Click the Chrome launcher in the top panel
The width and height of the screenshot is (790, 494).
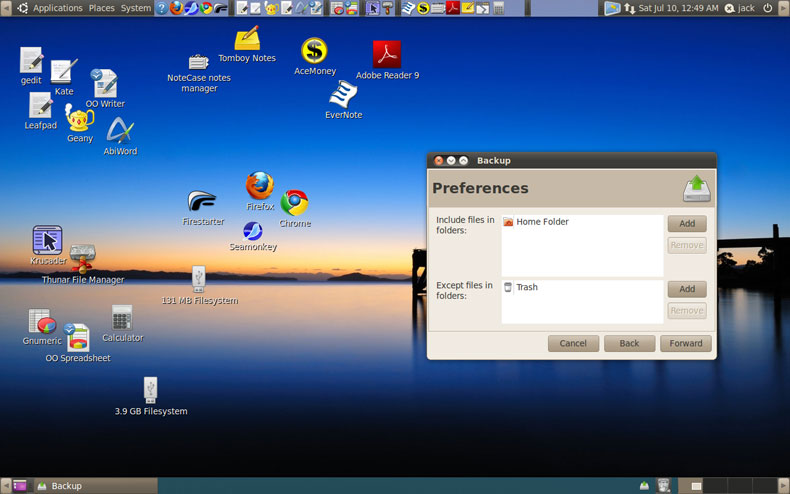point(206,8)
